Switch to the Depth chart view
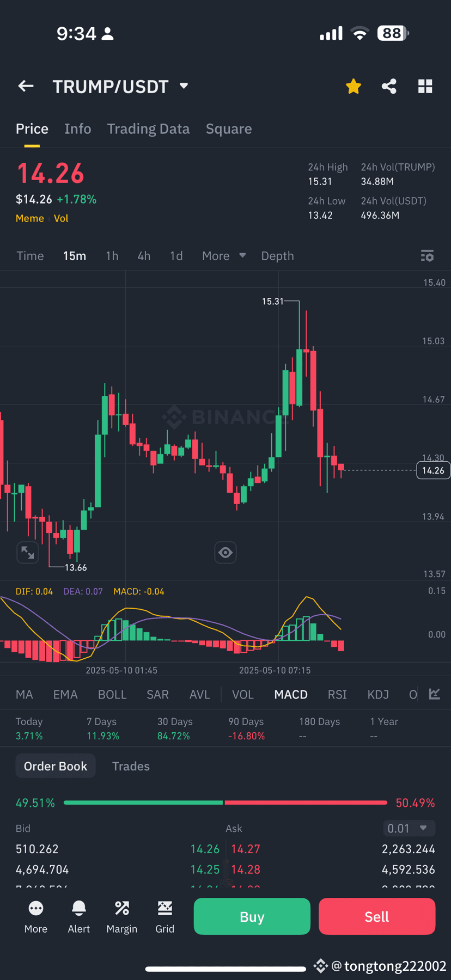Image resolution: width=451 pixels, height=980 pixels. click(x=277, y=256)
